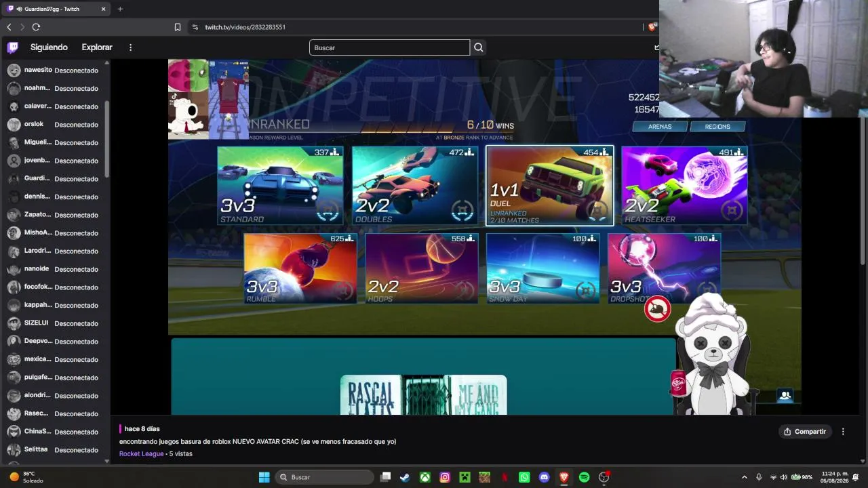Open nanoide's channel avatar in sidebar
Viewport: 868px width, 488px height.
click(x=14, y=269)
